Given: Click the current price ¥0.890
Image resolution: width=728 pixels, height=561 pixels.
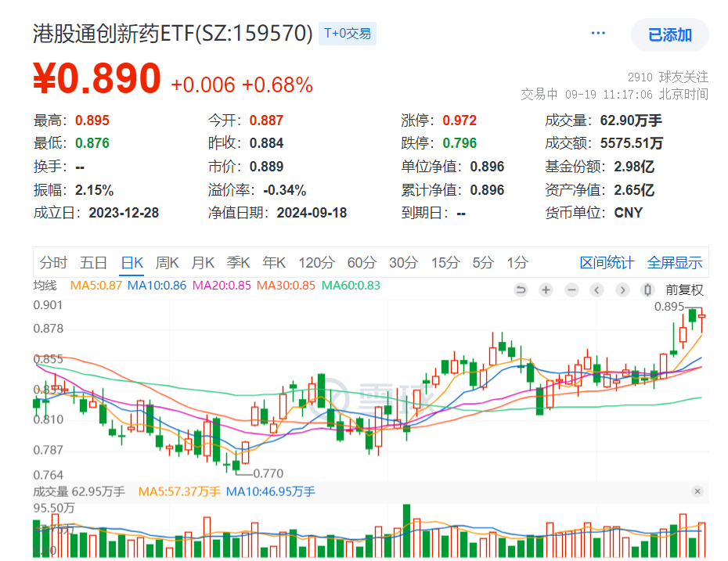Looking at the screenshot, I should coord(97,78).
